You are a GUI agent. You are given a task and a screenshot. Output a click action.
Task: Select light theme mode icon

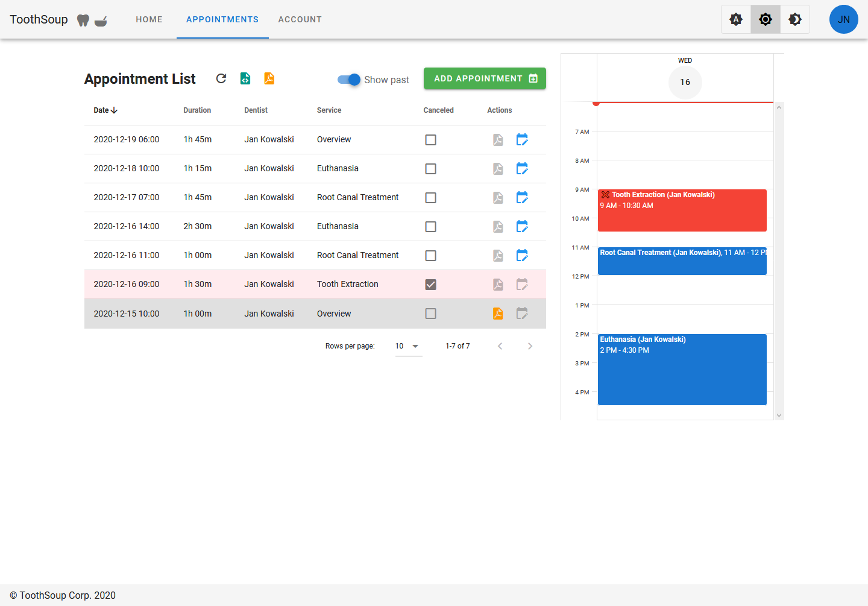766,19
